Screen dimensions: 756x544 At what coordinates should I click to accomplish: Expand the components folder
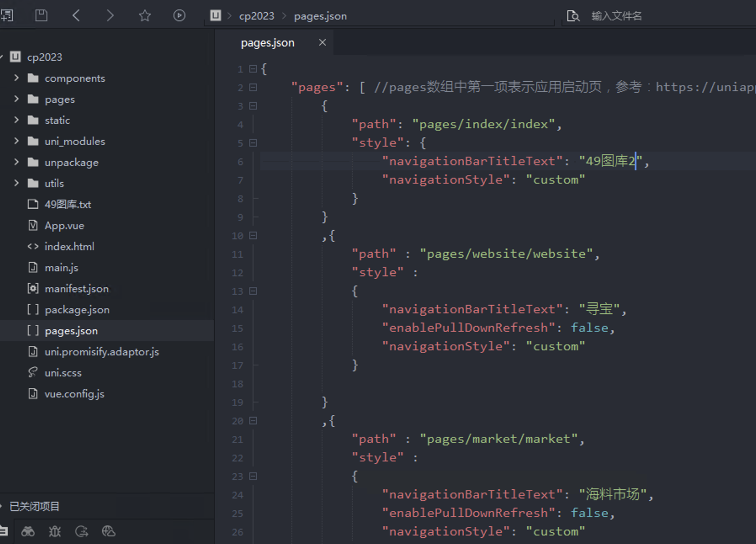pyautogui.click(x=16, y=78)
